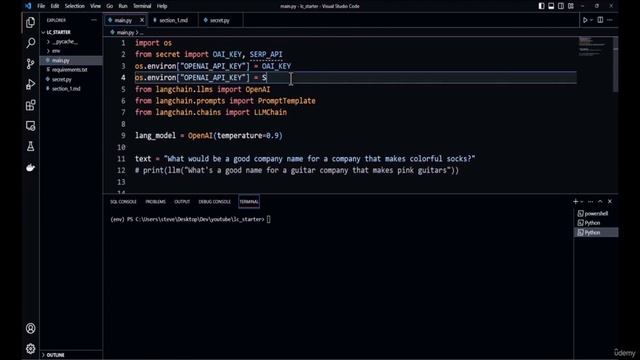Open the Search view
Image resolution: width=640 pixels, height=360 pixels.
[x=31, y=43]
